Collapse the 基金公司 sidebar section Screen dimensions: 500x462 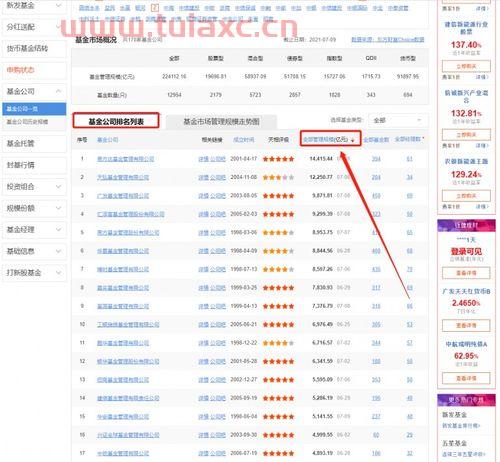pyautogui.click(x=58, y=91)
